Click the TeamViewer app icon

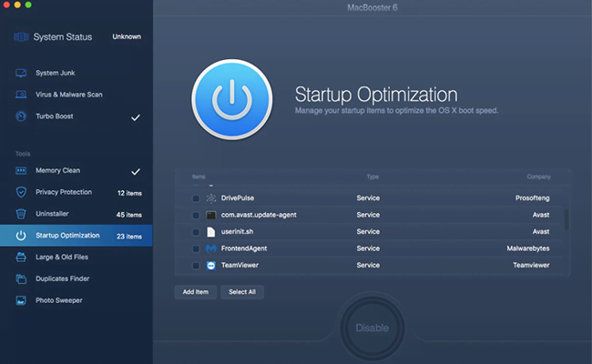coord(211,265)
